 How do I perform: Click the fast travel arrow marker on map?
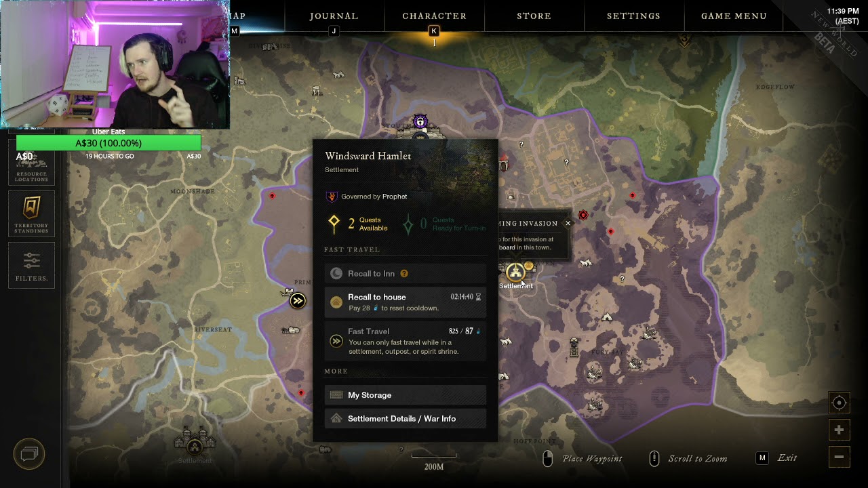298,301
